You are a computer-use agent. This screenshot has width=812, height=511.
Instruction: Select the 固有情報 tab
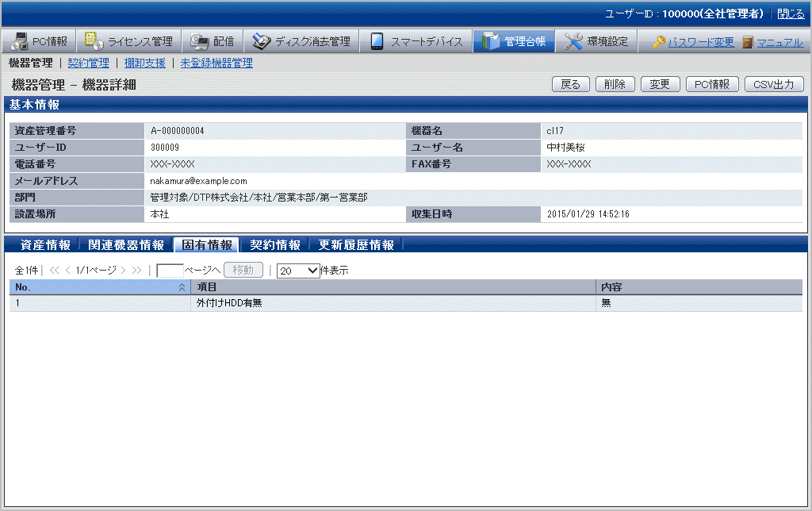click(207, 244)
